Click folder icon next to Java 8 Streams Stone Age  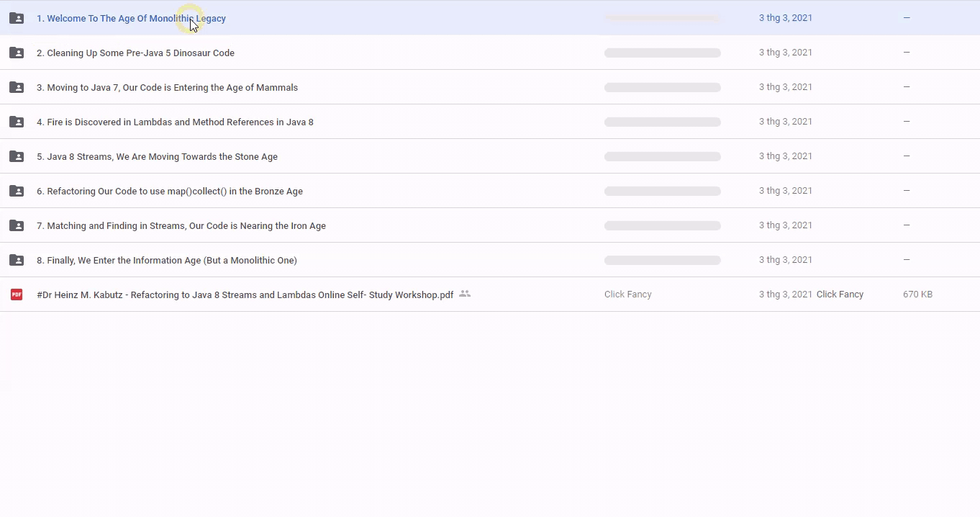tap(17, 156)
